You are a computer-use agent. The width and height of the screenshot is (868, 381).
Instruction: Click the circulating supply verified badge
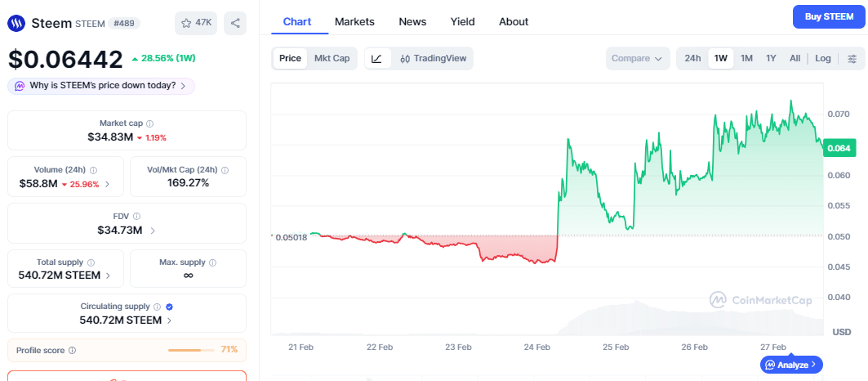169,307
